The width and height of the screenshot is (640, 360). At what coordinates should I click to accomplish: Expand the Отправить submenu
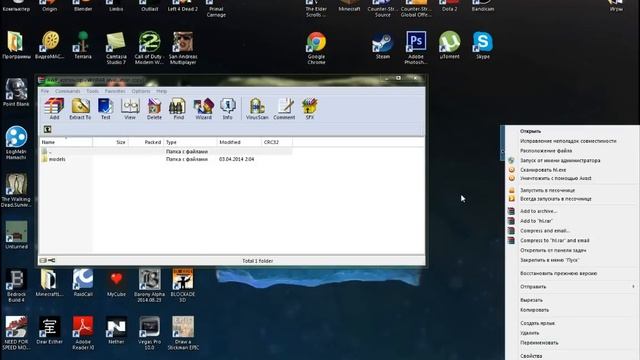coord(572,287)
